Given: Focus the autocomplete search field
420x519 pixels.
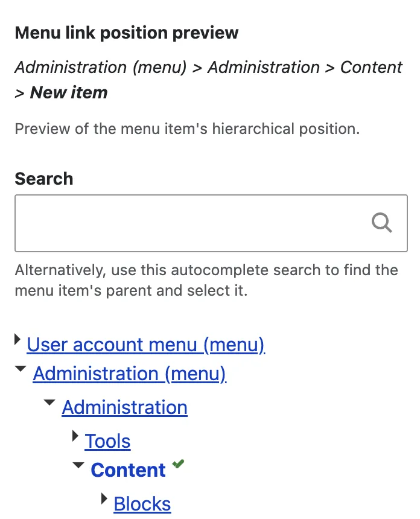Looking at the screenshot, I should click(x=181, y=223).
